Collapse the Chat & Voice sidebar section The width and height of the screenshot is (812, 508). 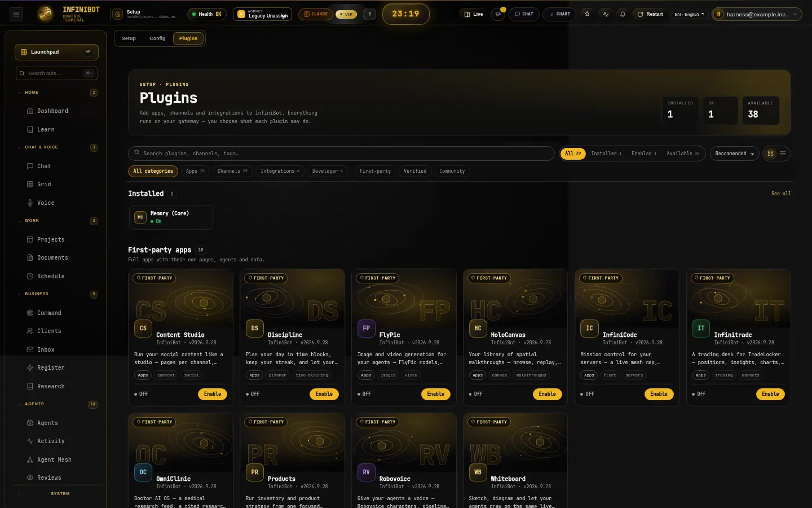click(x=56, y=147)
